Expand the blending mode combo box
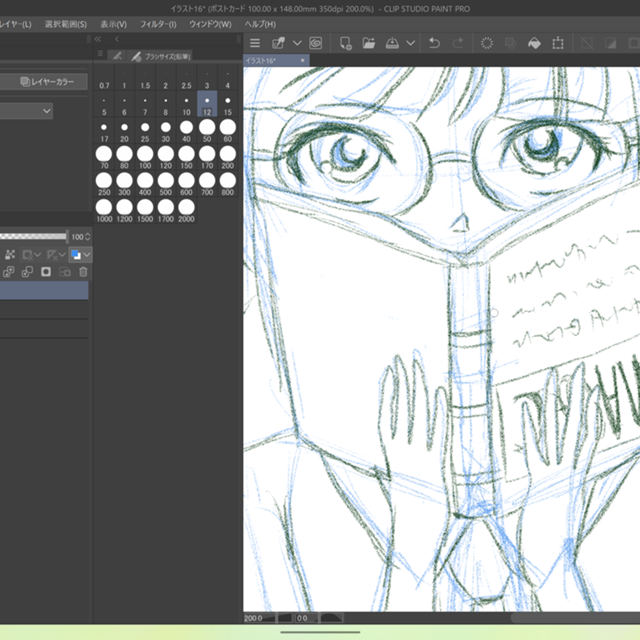The image size is (640, 640). point(26,111)
